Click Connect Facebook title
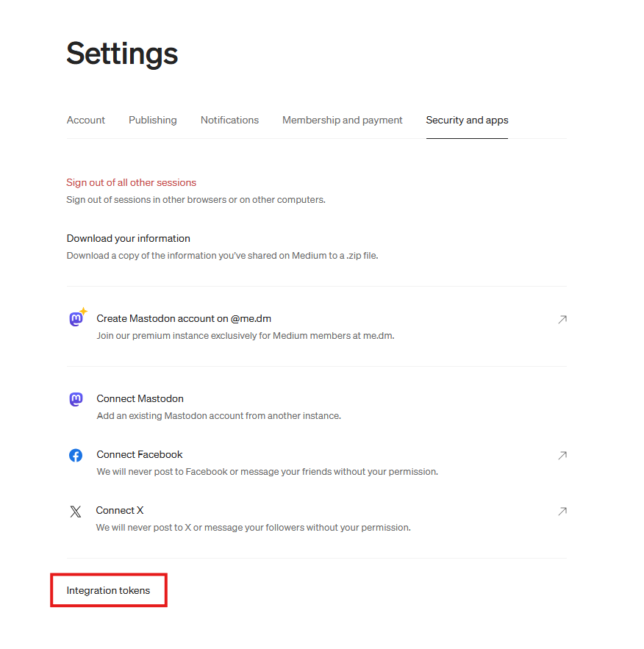644x649 pixels. (140, 454)
